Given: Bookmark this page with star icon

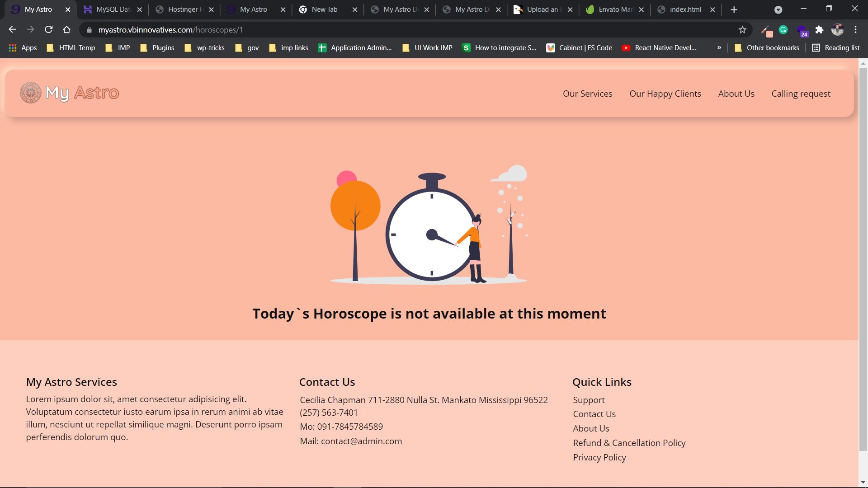Looking at the screenshot, I should tap(742, 30).
